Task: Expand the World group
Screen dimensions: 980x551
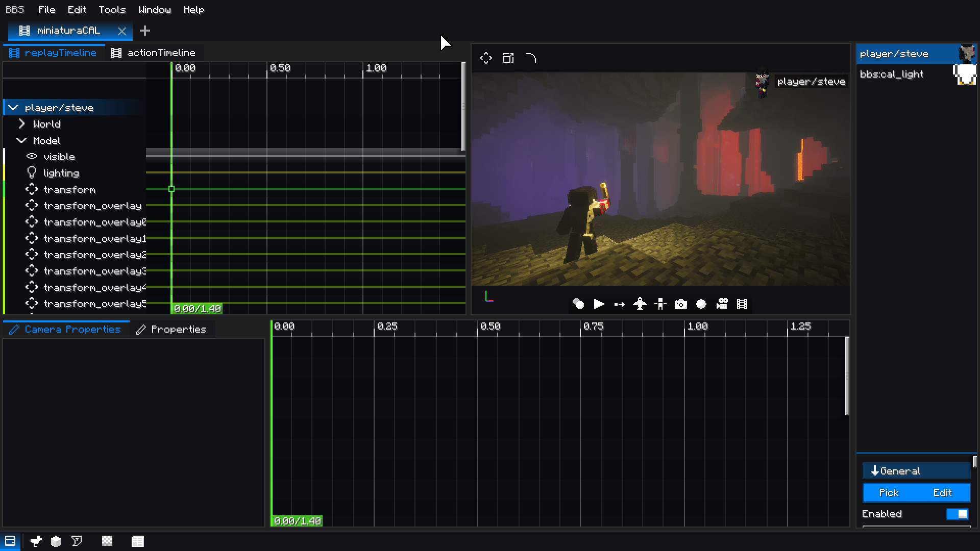Action: point(22,124)
